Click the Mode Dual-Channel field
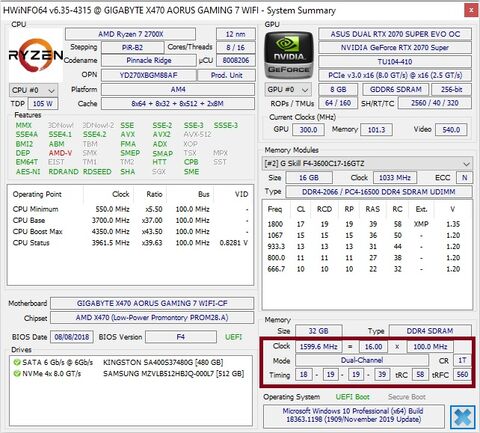This screenshot has height=433, width=480. tap(362, 360)
